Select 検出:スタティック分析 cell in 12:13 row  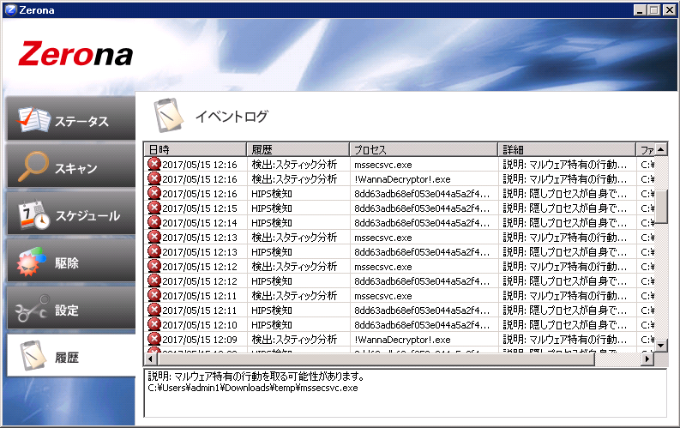pyautogui.click(x=294, y=238)
